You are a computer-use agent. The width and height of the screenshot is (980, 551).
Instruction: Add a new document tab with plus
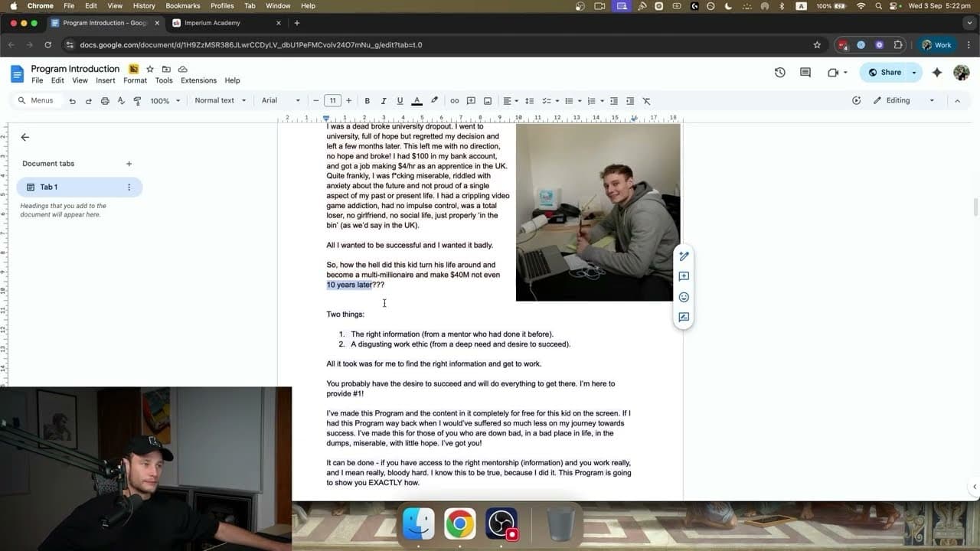tap(129, 164)
